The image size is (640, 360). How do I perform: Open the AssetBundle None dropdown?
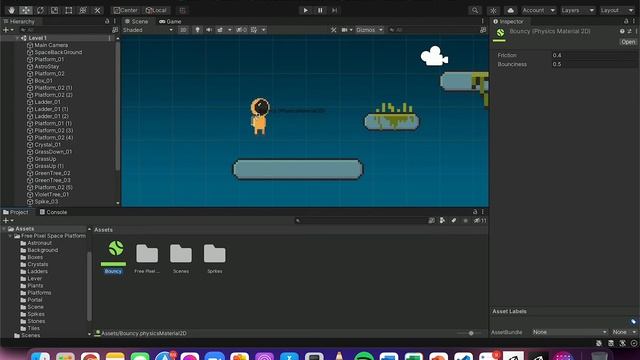pyautogui.click(x=569, y=332)
